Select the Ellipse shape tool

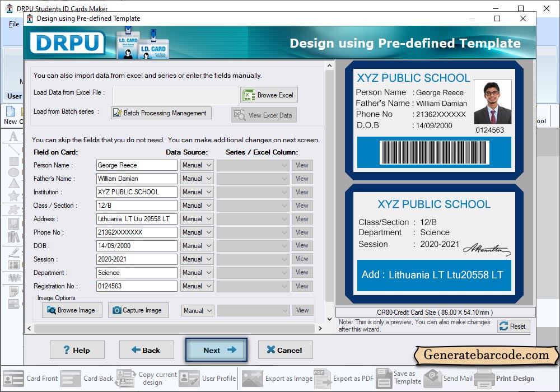pos(13,172)
